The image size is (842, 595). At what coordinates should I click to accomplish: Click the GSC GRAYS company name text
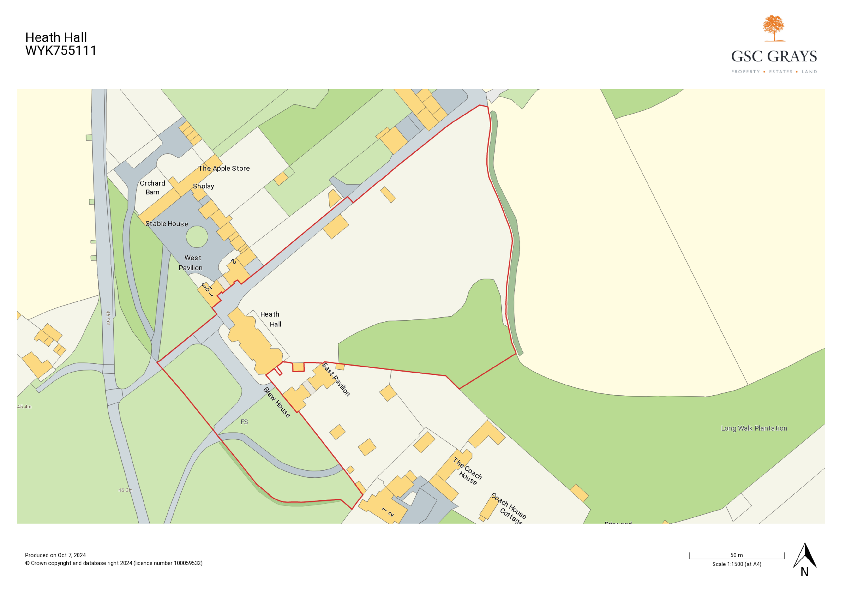point(773,57)
